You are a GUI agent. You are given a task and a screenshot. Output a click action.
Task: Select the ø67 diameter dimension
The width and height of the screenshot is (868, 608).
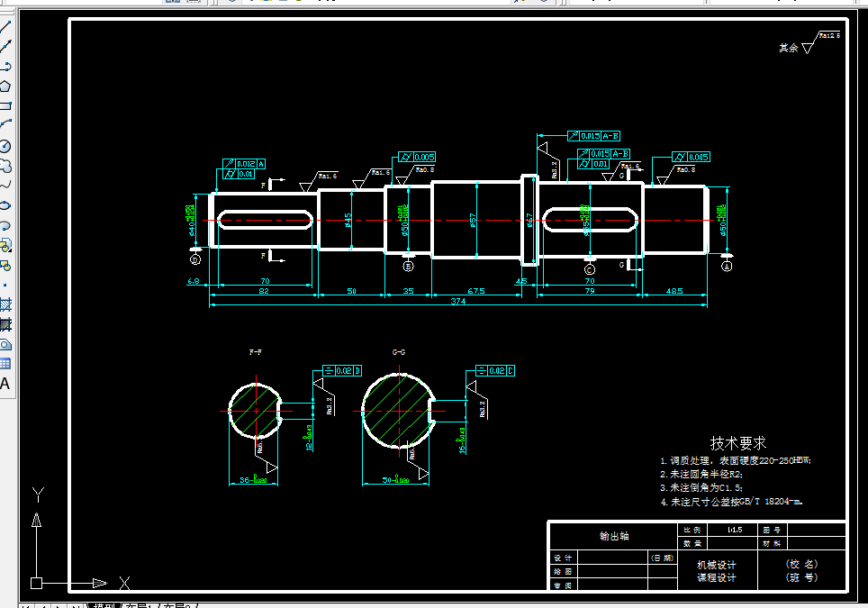529,221
